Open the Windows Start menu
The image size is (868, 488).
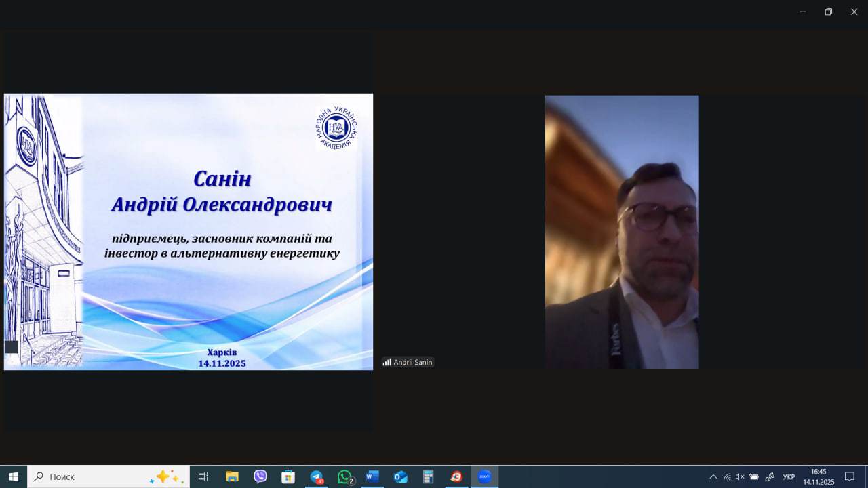click(13, 476)
